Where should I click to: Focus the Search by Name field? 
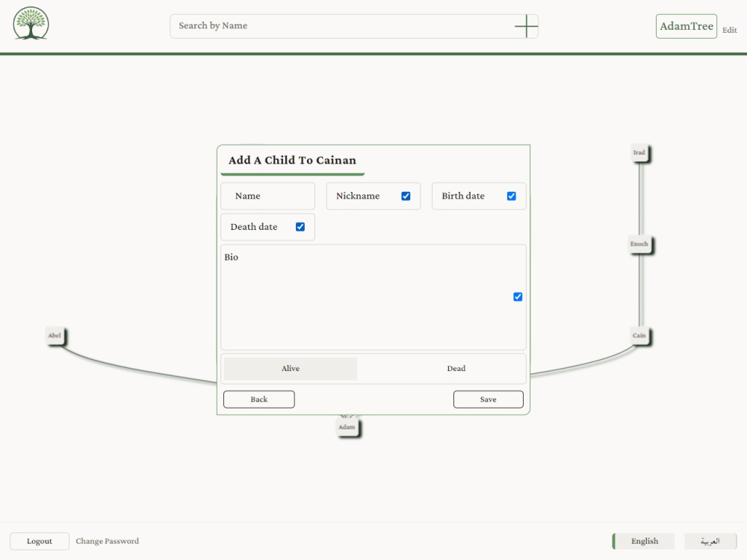(x=354, y=26)
